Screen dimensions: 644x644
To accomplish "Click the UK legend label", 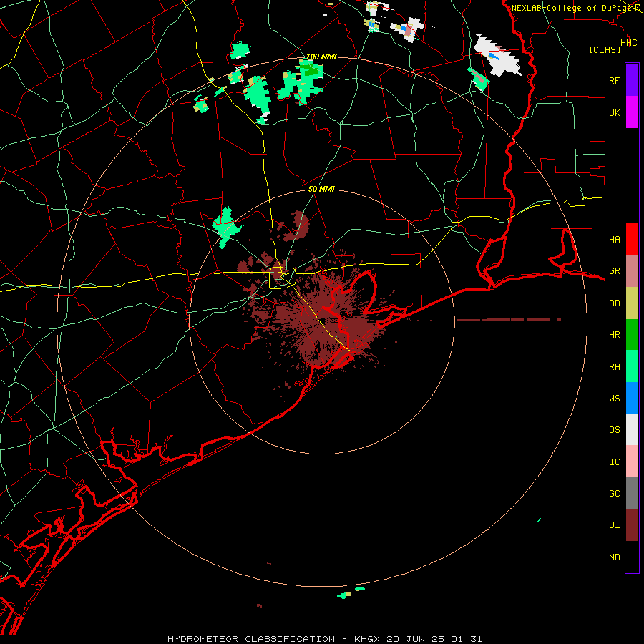I will pyautogui.click(x=614, y=112).
